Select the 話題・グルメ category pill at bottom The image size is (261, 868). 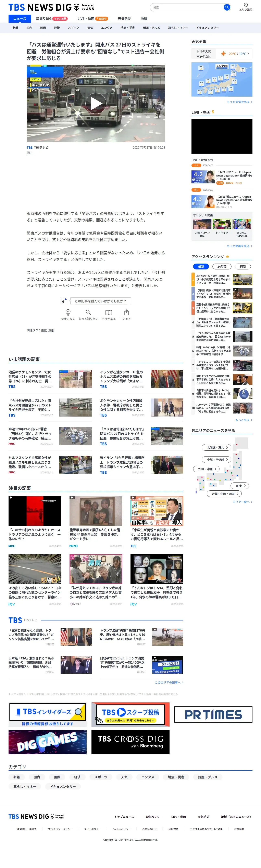[208, 777]
